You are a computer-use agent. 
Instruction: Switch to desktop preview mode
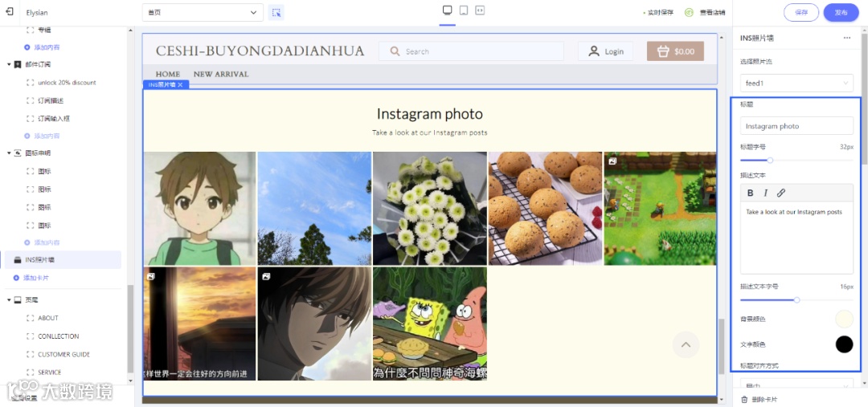pyautogui.click(x=448, y=10)
